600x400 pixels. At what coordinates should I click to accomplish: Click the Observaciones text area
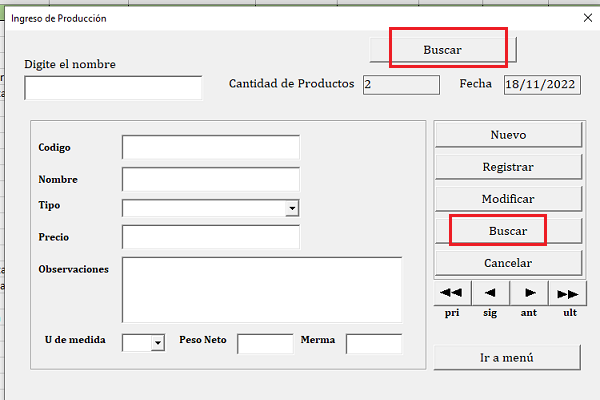[262, 290]
